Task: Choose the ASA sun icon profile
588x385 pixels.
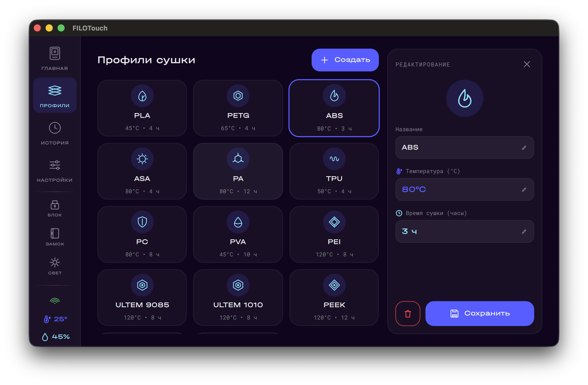Action: coord(142,171)
